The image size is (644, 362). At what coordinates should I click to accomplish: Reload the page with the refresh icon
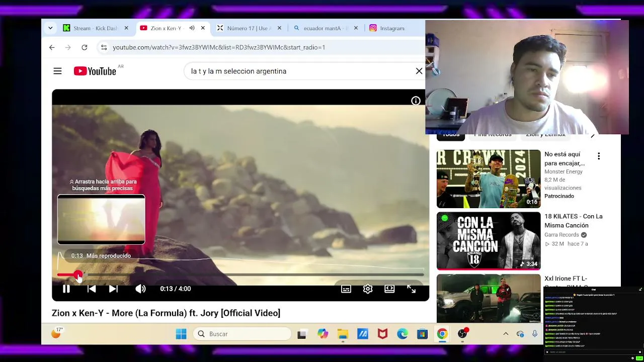pyautogui.click(x=85, y=47)
